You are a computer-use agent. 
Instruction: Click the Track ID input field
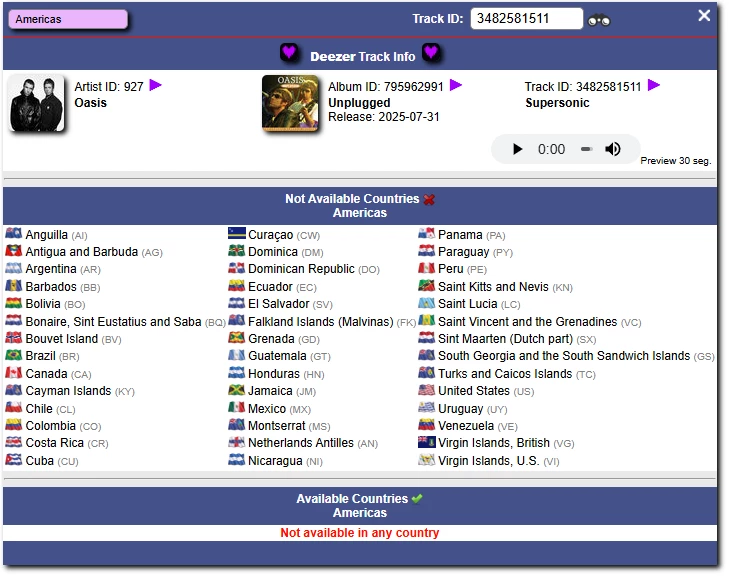click(x=526, y=19)
